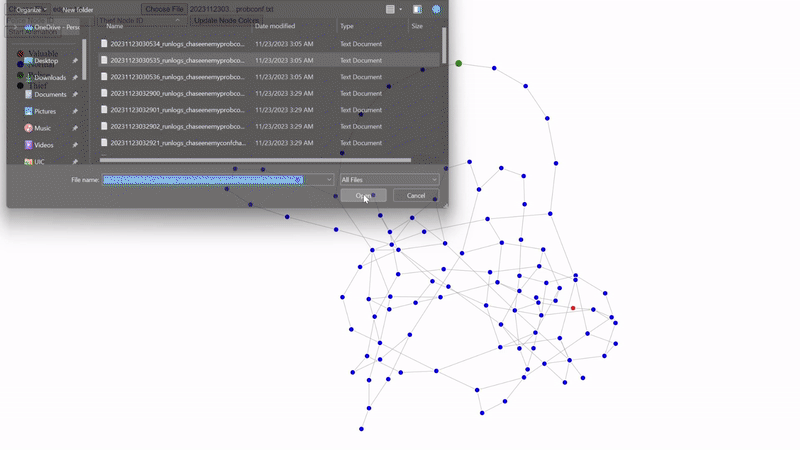800x450 pixels.
Task: Click the Update Node Colors button behind the dialog
Action: (x=227, y=20)
